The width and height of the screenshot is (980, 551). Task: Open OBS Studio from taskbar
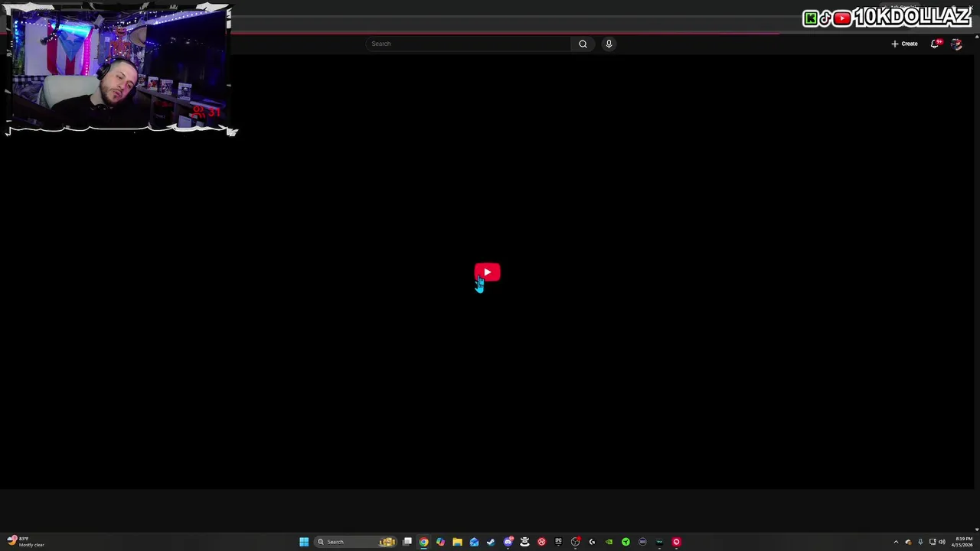coord(575,542)
